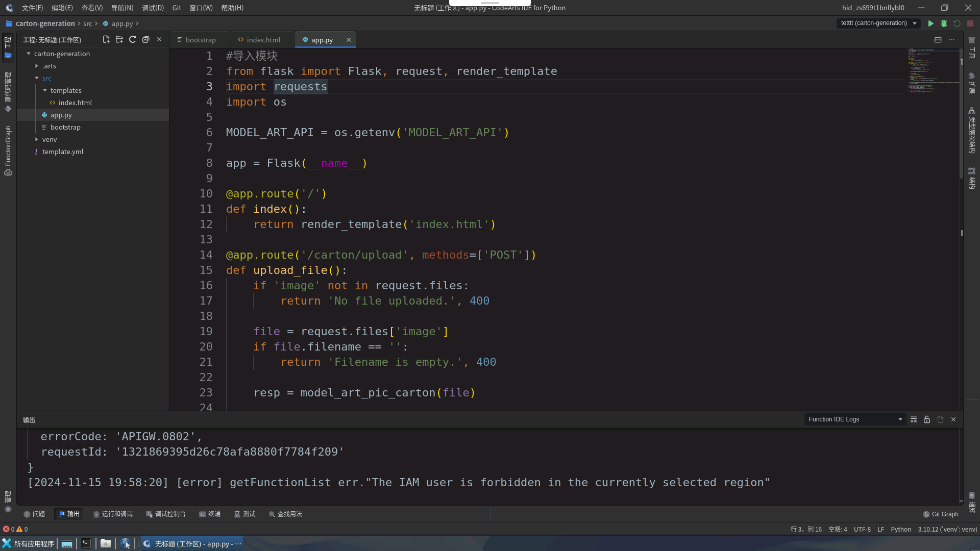Switch to the index.html editor tab

click(259, 40)
